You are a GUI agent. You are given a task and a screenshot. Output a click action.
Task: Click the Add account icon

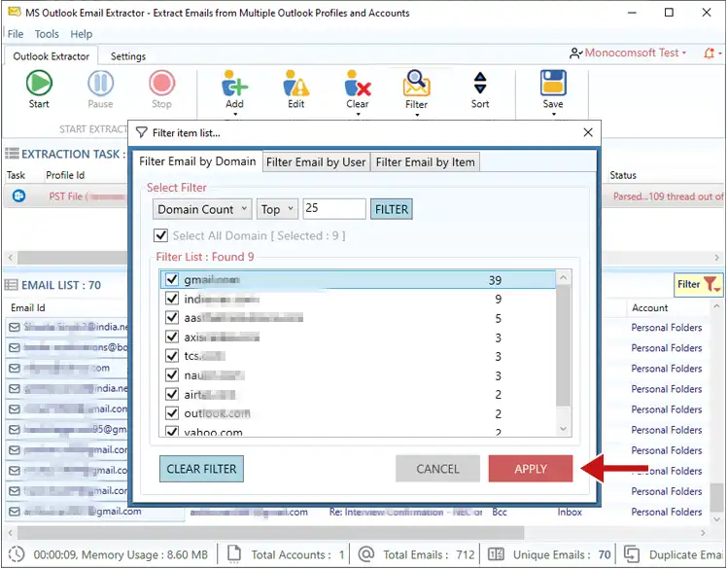coord(234,83)
